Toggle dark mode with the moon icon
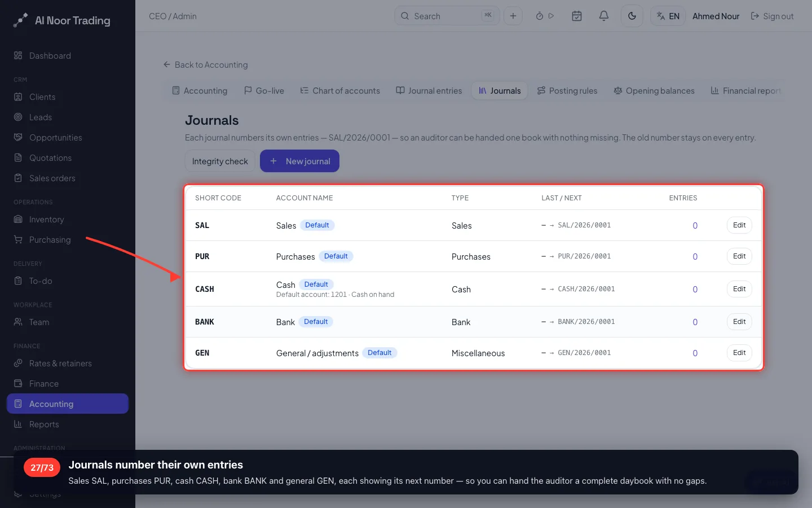The height and width of the screenshot is (508, 812). tap(632, 16)
